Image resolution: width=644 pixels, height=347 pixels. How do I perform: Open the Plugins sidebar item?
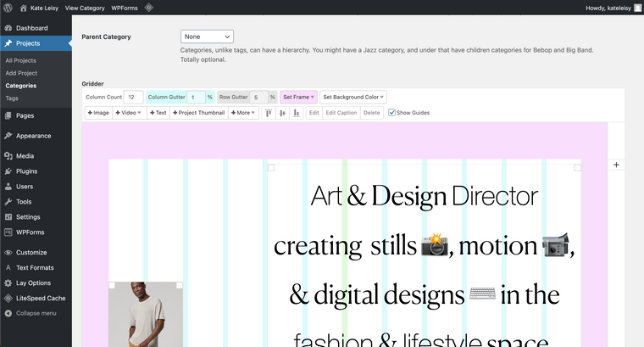[x=26, y=171]
